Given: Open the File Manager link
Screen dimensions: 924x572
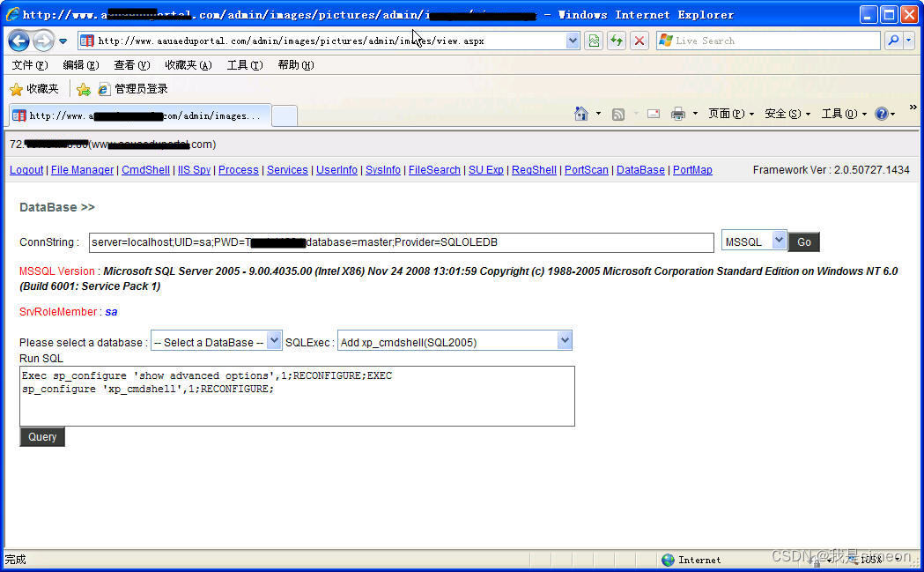Looking at the screenshot, I should tap(83, 170).
